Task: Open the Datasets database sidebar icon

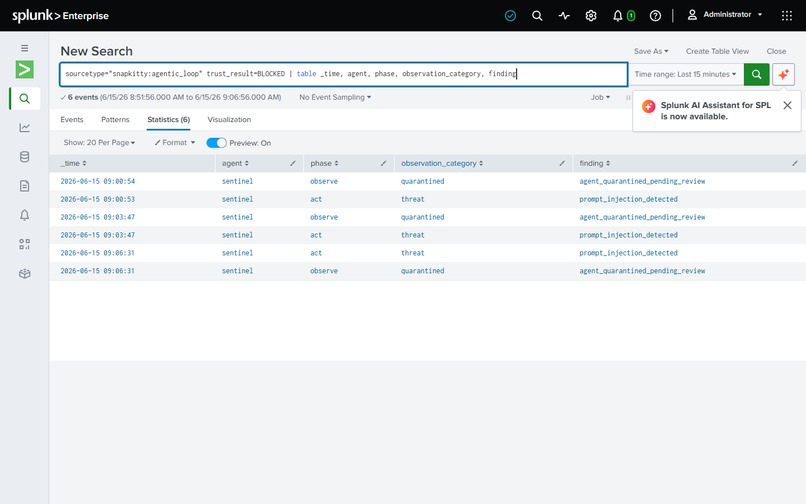Action: 25,156
